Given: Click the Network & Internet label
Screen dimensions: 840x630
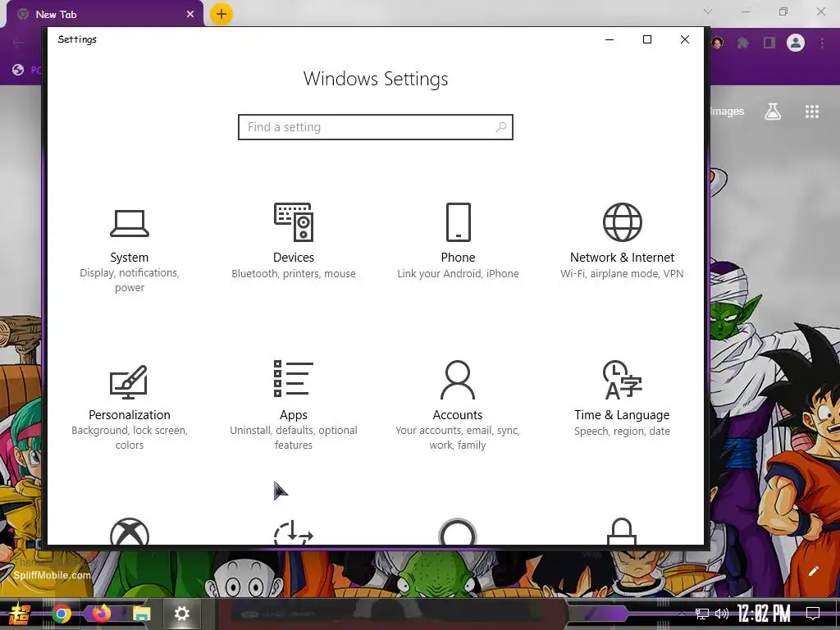Looking at the screenshot, I should pyautogui.click(x=622, y=257).
